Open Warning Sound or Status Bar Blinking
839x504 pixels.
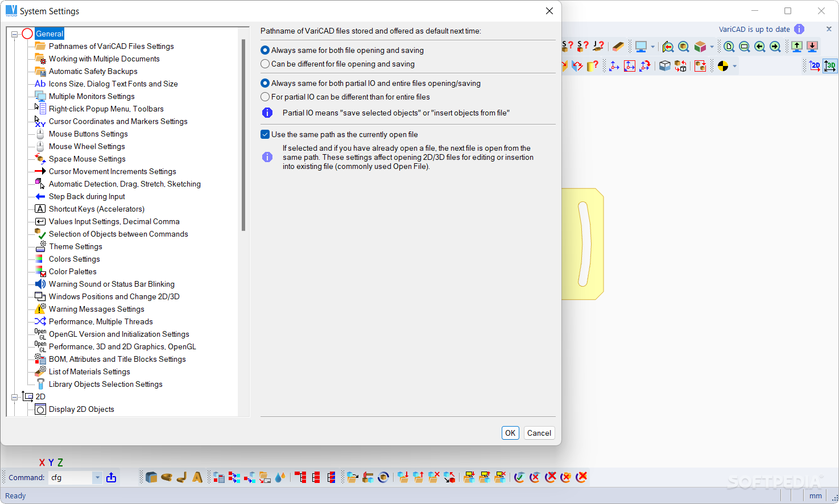(x=111, y=284)
